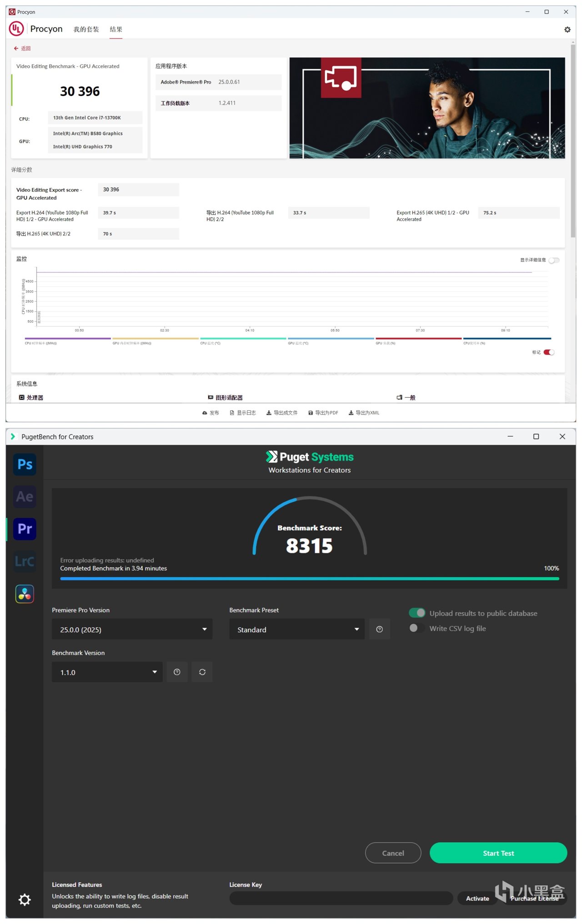Screen dimensions: 582x924
Task: Maximize the Procyon window
Action: pos(547,12)
